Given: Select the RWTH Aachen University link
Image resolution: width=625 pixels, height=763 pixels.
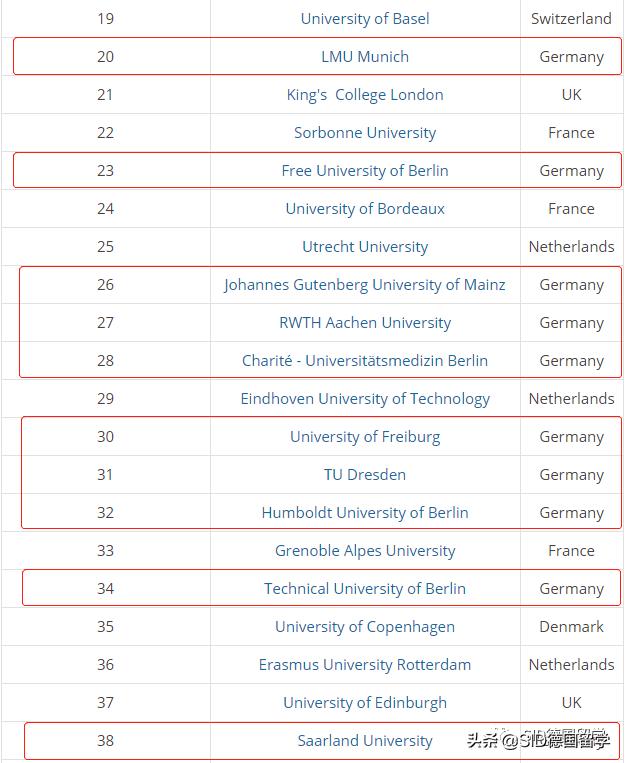Looking at the screenshot, I should pyautogui.click(x=365, y=323).
